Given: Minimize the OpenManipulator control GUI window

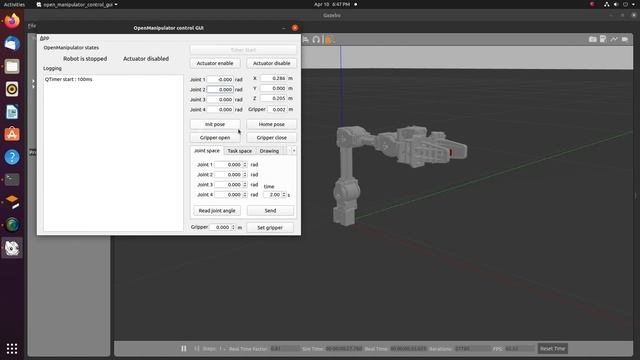Looking at the screenshot, I should 284,28.
